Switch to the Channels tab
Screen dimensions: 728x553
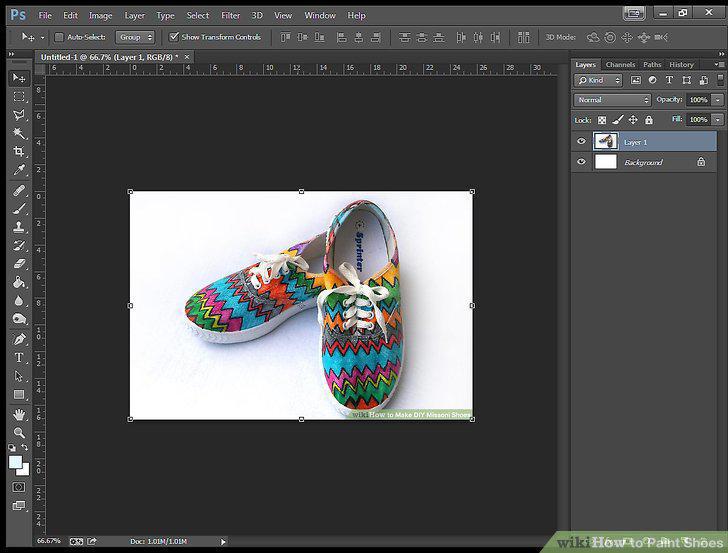pyautogui.click(x=620, y=65)
